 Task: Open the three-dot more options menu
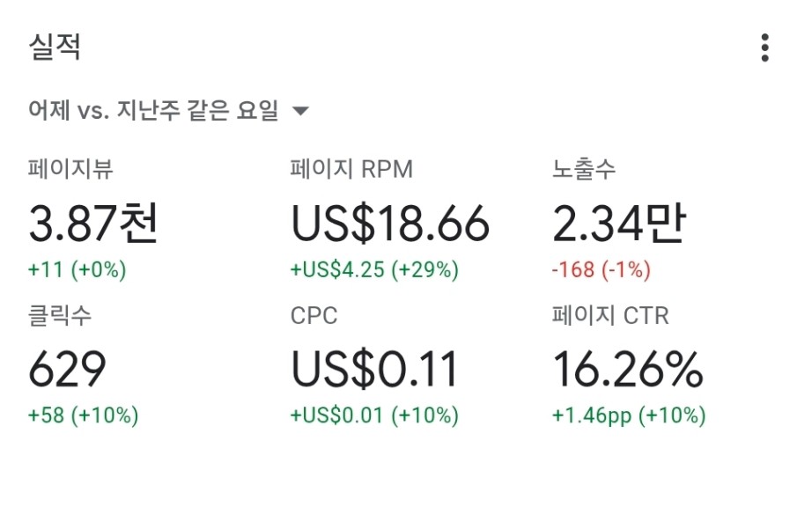[x=764, y=48]
